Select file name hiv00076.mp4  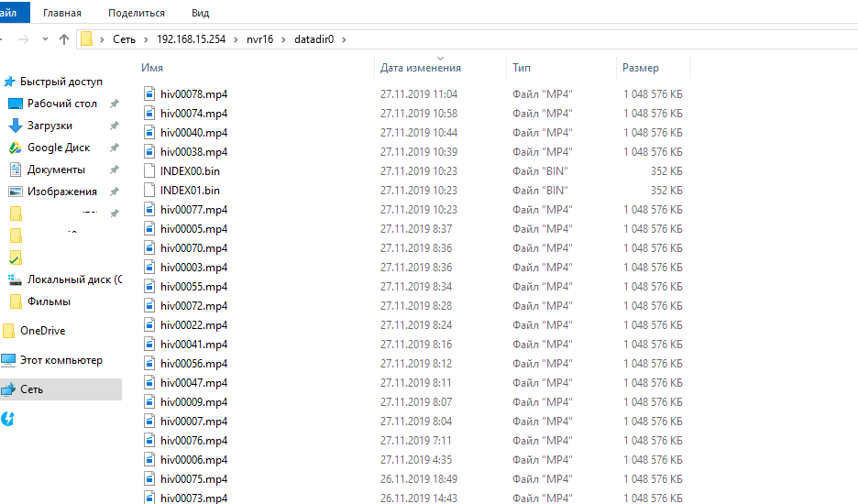(193, 441)
